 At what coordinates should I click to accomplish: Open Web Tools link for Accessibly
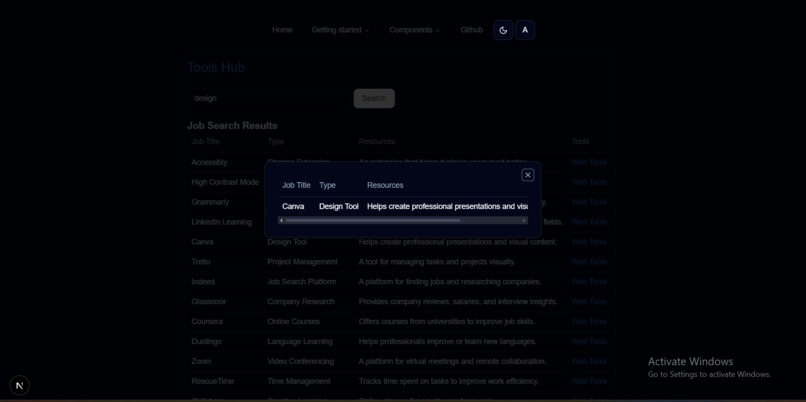tap(589, 162)
